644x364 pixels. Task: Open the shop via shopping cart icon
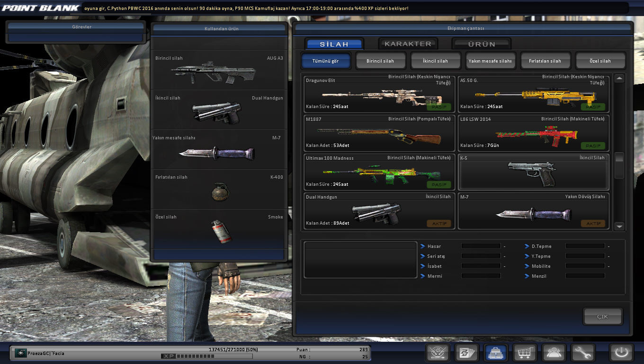click(x=524, y=353)
